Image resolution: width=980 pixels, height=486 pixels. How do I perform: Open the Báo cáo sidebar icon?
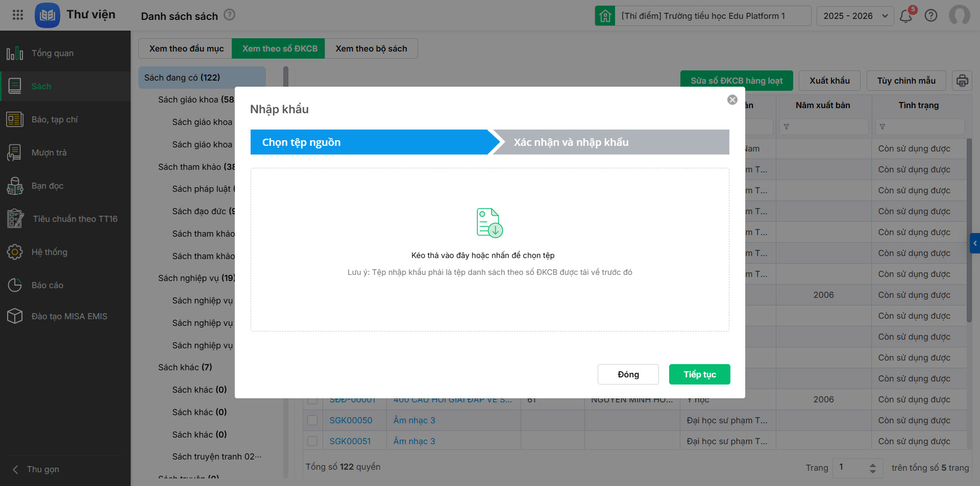15,285
